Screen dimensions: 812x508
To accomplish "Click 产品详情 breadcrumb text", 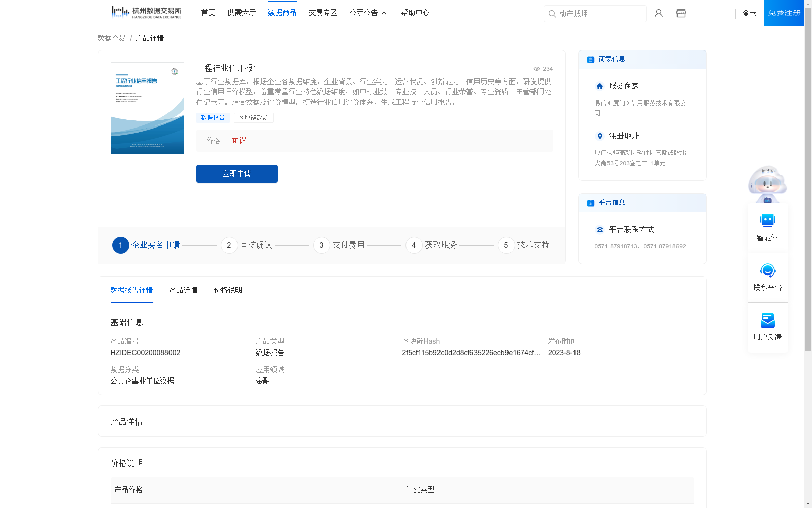I will pos(150,38).
